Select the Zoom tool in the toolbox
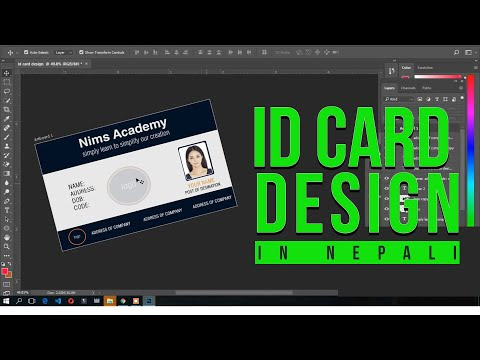 (x=7, y=246)
